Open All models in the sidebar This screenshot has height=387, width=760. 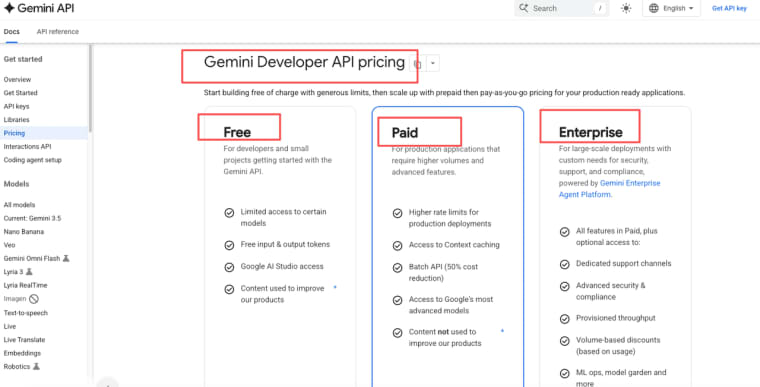(x=19, y=205)
